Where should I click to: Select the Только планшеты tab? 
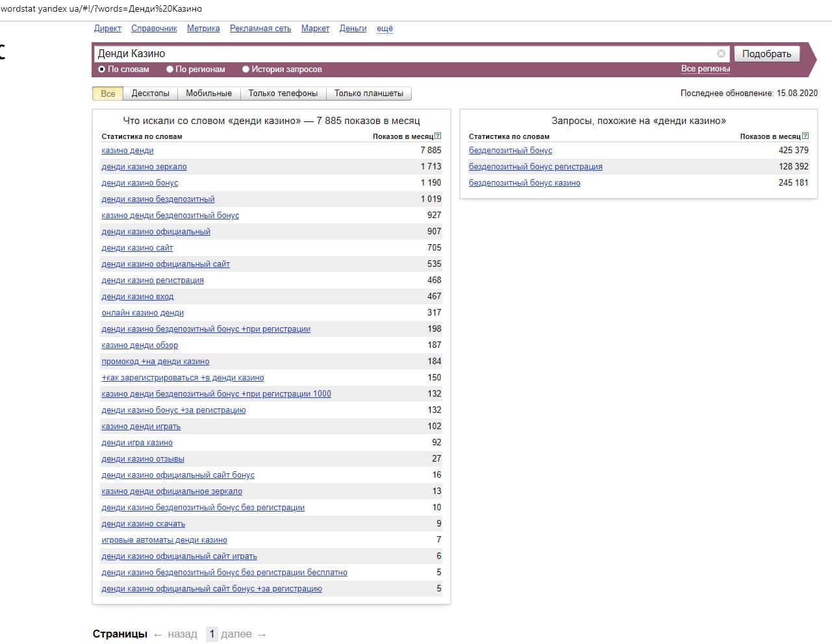(368, 93)
